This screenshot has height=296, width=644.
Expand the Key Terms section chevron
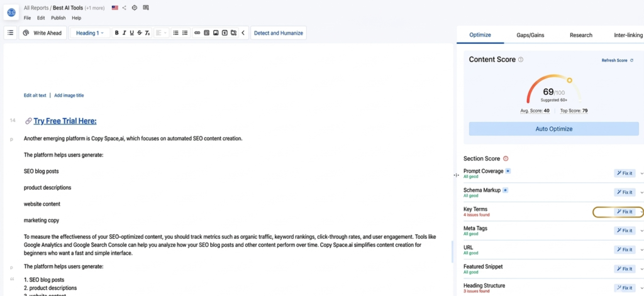tap(641, 212)
